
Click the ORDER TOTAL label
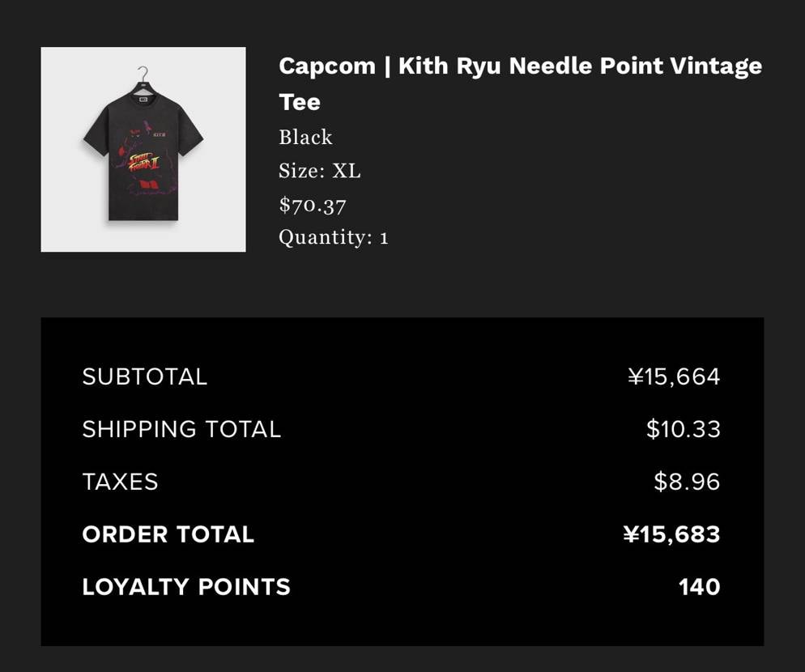(168, 534)
